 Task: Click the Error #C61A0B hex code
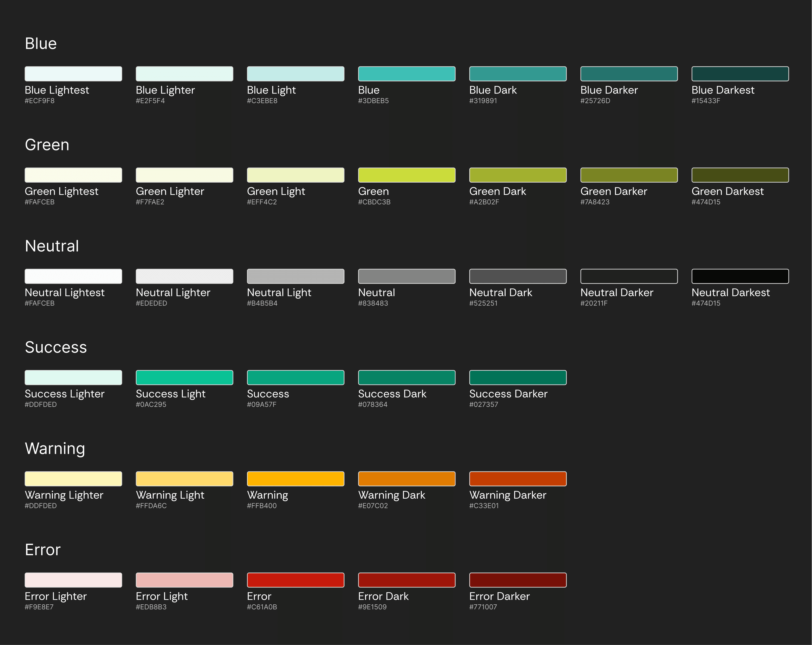[262, 607]
